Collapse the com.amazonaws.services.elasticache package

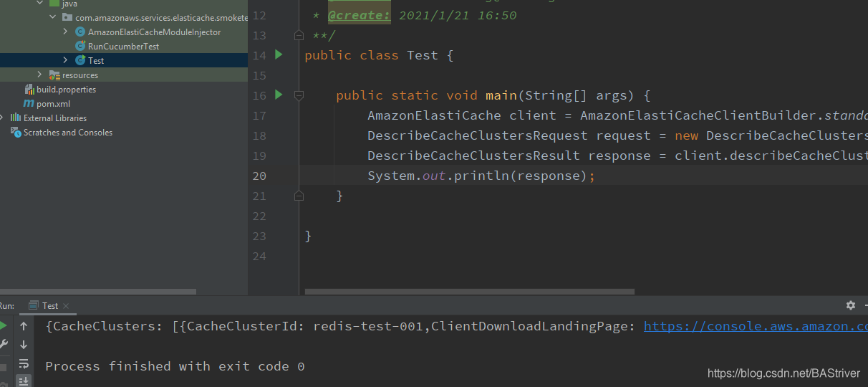click(x=52, y=17)
